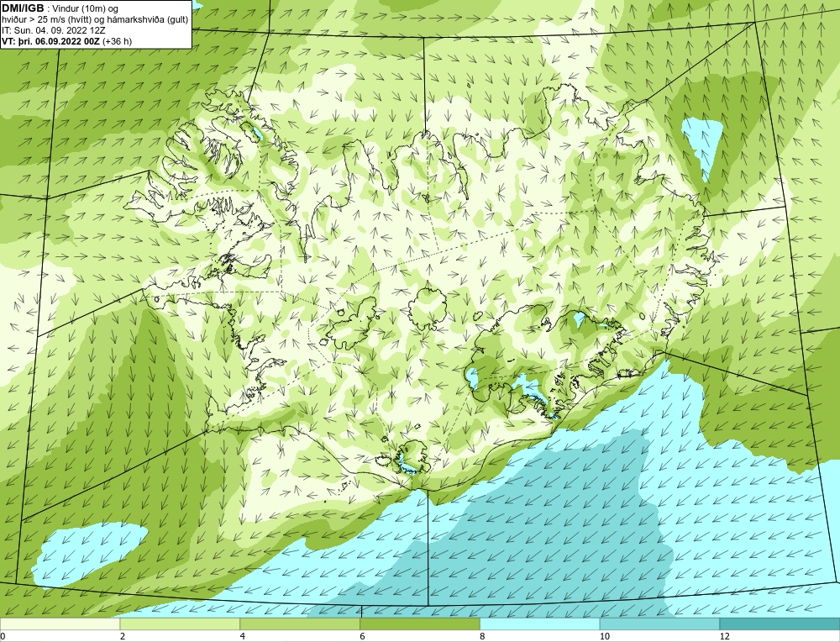Viewport: 840px width, 642px height.
Task: Click the 6–8 m/s legend color swatch
Action: (420, 624)
